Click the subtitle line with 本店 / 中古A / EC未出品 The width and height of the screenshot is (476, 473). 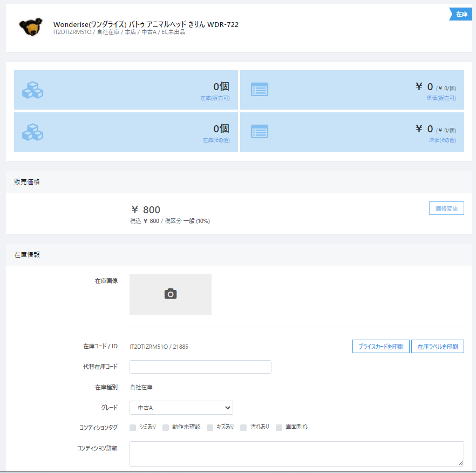pos(119,32)
